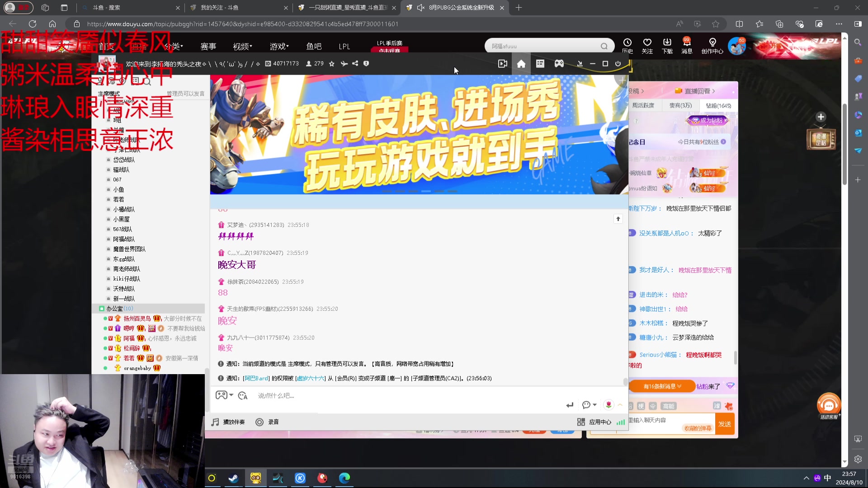
Task: Click the retro TV widget on the page
Action: (821, 139)
